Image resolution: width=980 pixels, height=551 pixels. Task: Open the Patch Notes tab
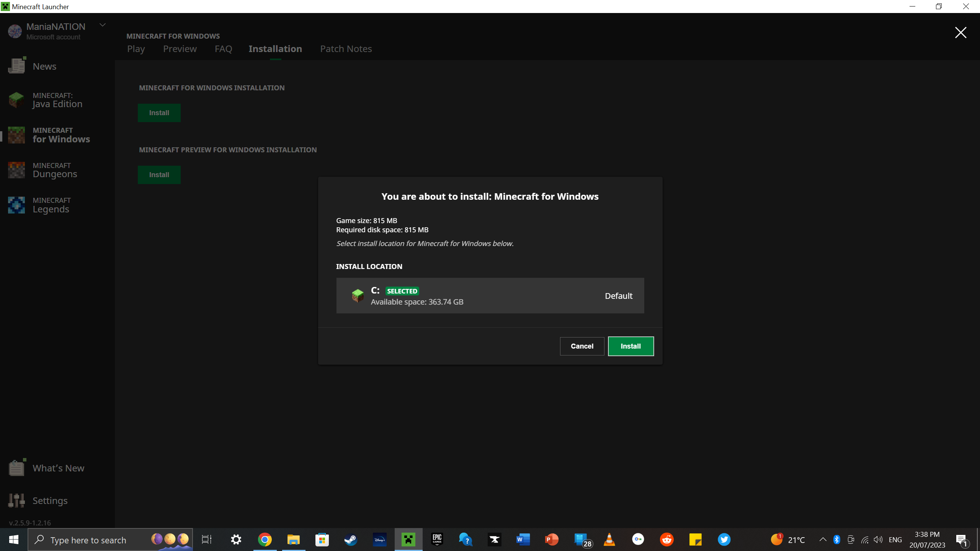(346, 49)
